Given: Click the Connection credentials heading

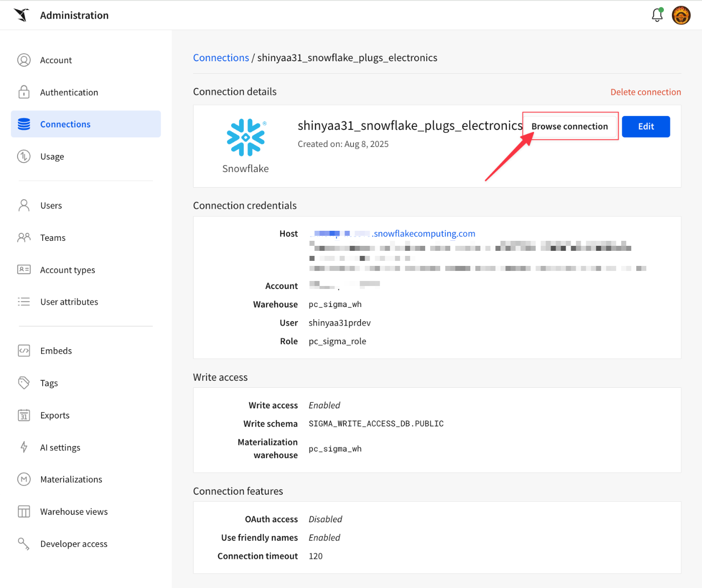Looking at the screenshot, I should tap(245, 206).
